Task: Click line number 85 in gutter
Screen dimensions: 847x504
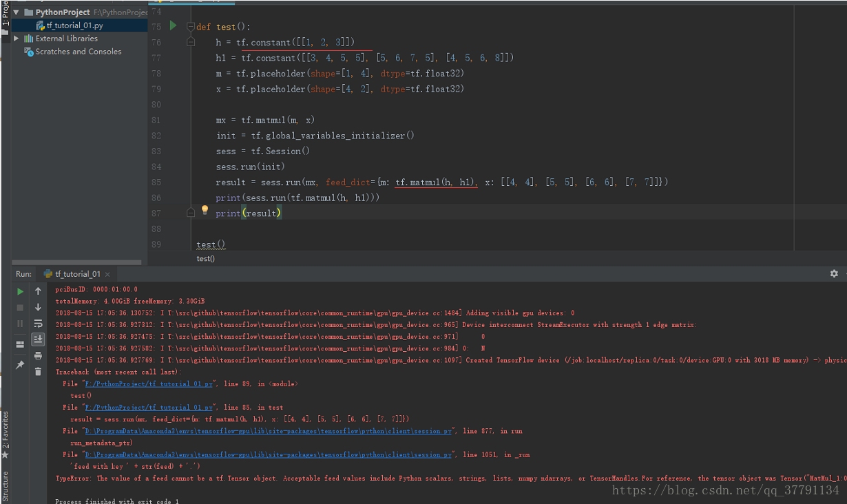Action: [156, 182]
